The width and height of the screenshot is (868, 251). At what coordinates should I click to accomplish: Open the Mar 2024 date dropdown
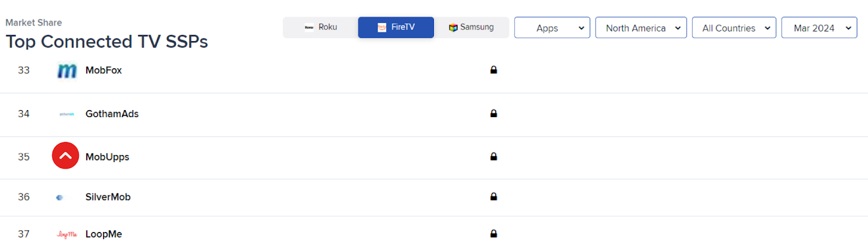(819, 28)
